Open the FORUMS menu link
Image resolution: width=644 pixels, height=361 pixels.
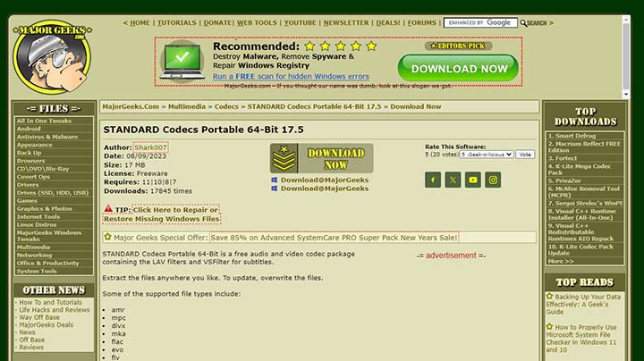click(x=422, y=23)
